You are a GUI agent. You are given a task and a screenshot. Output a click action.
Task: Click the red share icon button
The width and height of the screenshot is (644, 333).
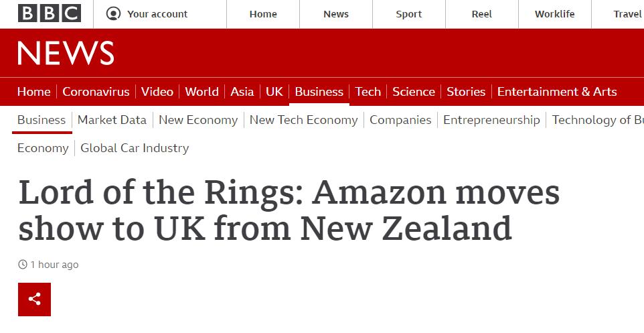[34, 299]
